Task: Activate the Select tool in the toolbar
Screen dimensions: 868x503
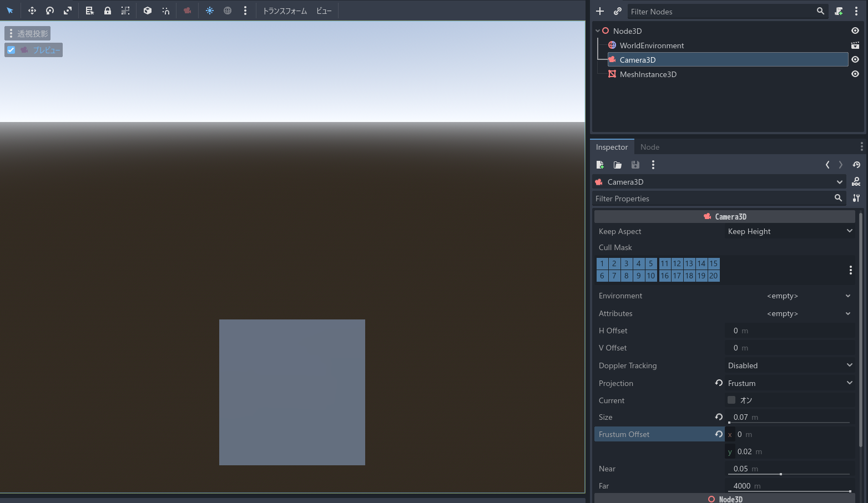Action: pos(9,11)
